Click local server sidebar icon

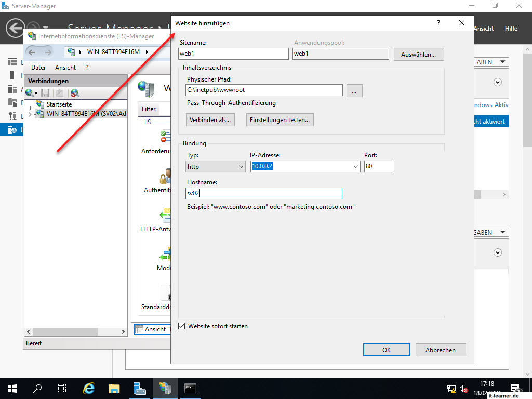pos(12,75)
